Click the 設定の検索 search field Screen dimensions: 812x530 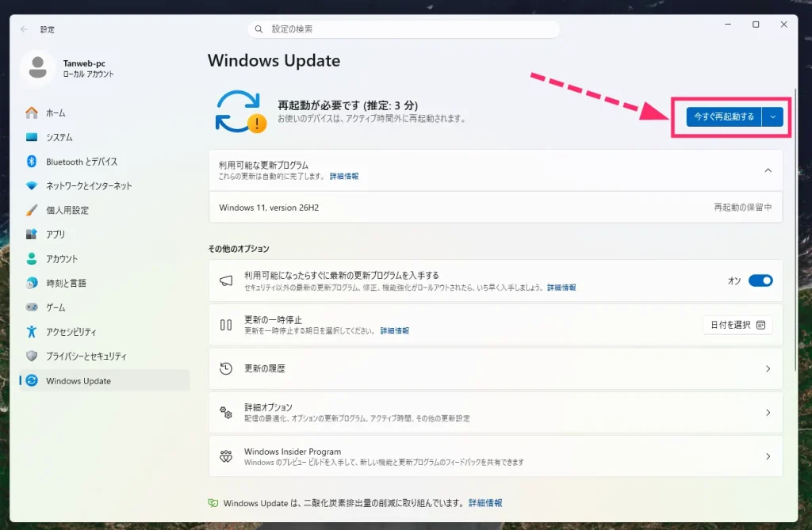click(x=404, y=29)
